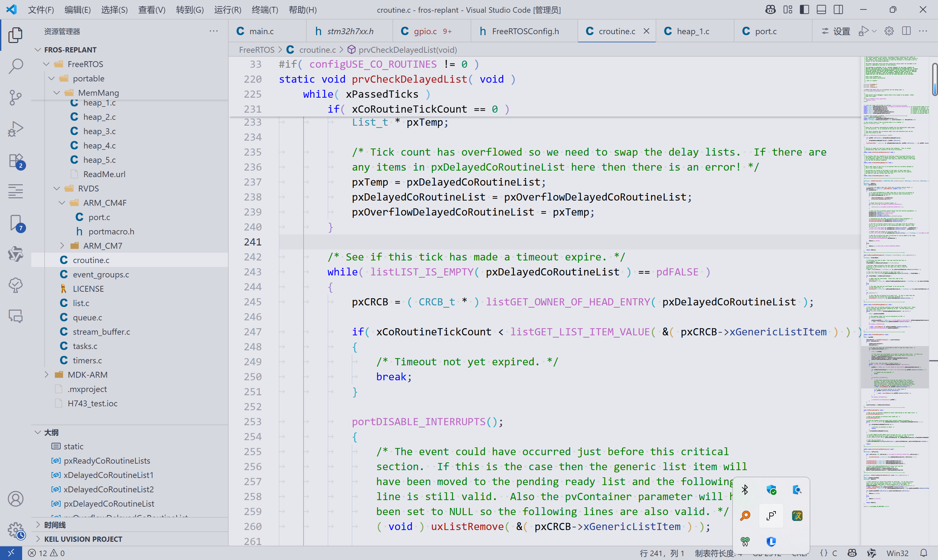
Task: Switch to the FreeRTOSConfig.h tab
Action: coord(524,31)
